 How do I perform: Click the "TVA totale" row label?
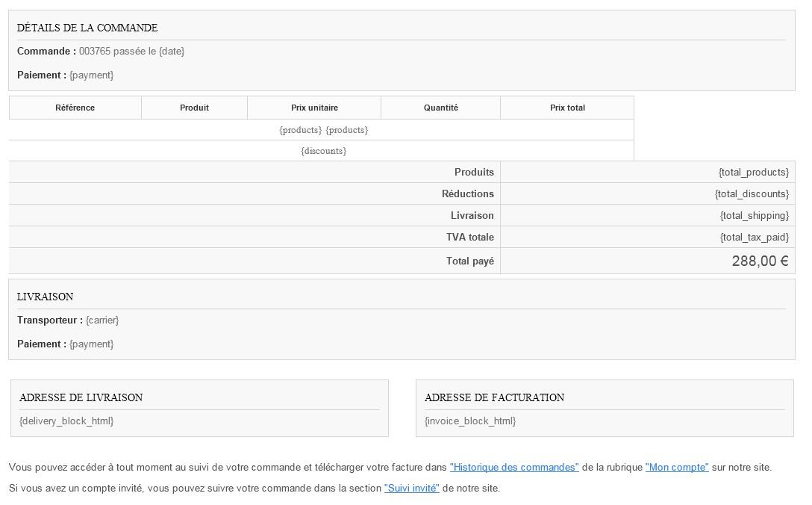coord(470,238)
